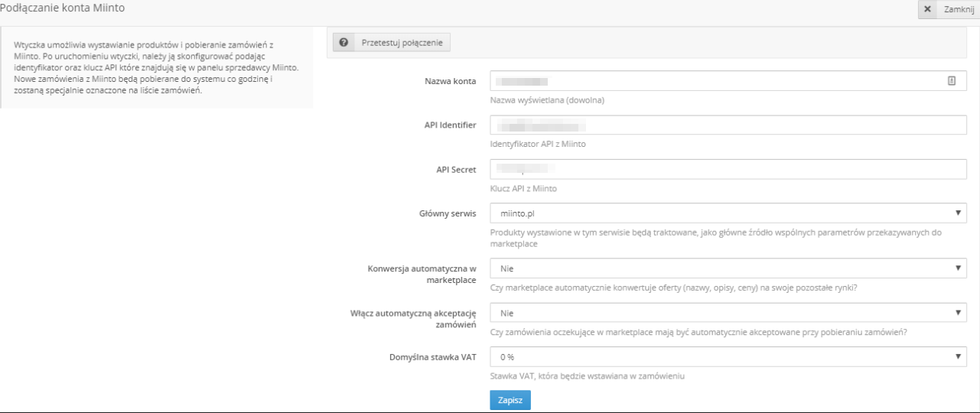Viewport: 980px width, 413px height.
Task: Focus the API Identifier input field
Action: click(729, 125)
